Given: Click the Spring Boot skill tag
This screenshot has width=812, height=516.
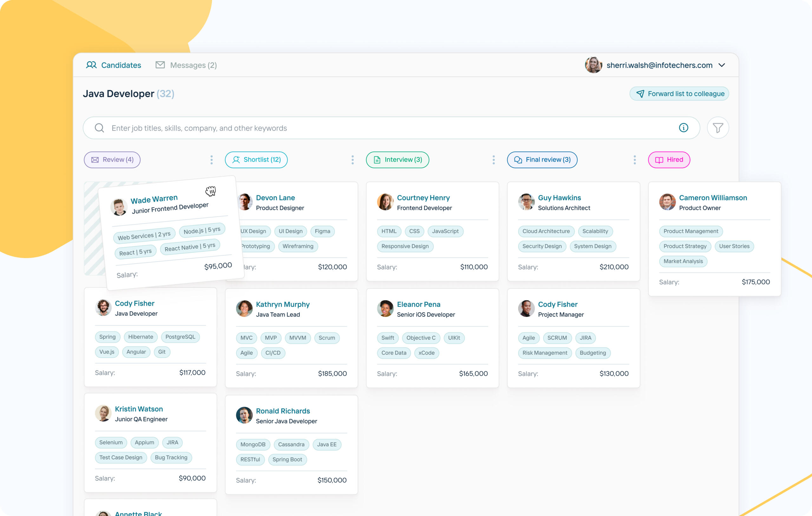Looking at the screenshot, I should pos(287,459).
